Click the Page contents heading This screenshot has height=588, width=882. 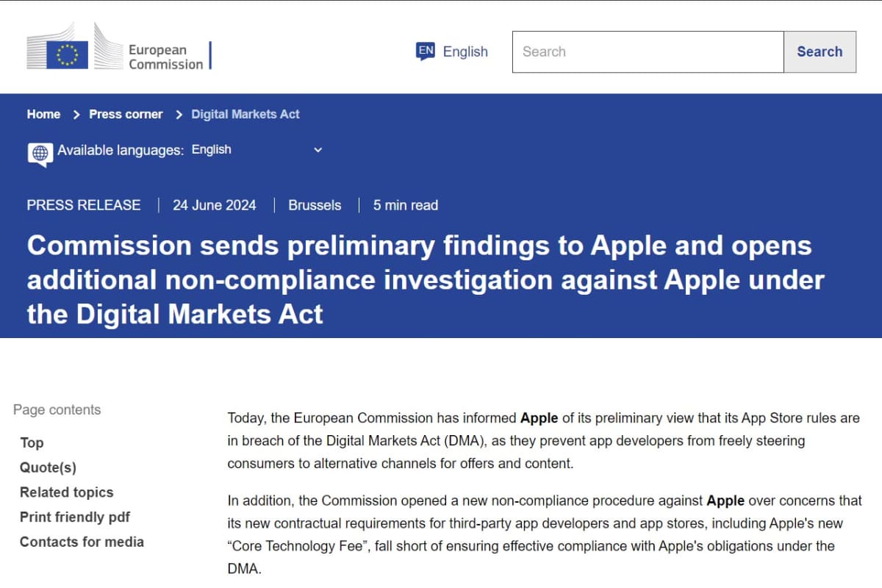57,410
